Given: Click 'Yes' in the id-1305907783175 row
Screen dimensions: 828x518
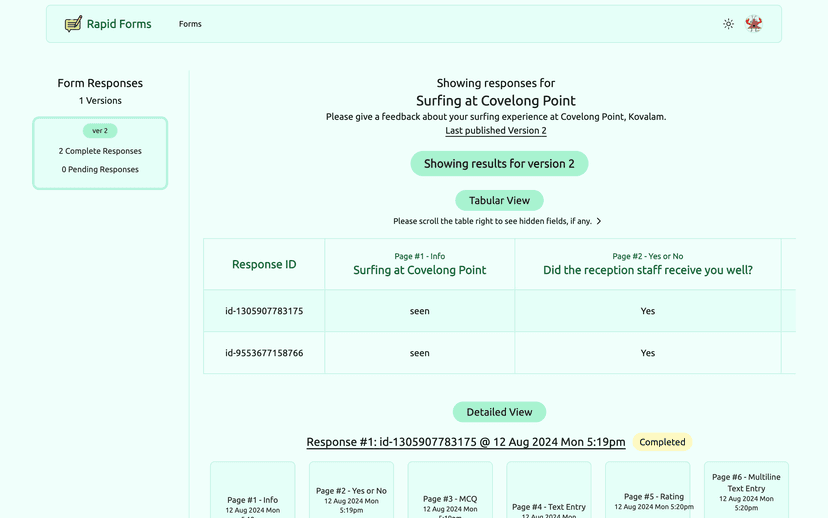Looking at the screenshot, I should click(647, 311).
